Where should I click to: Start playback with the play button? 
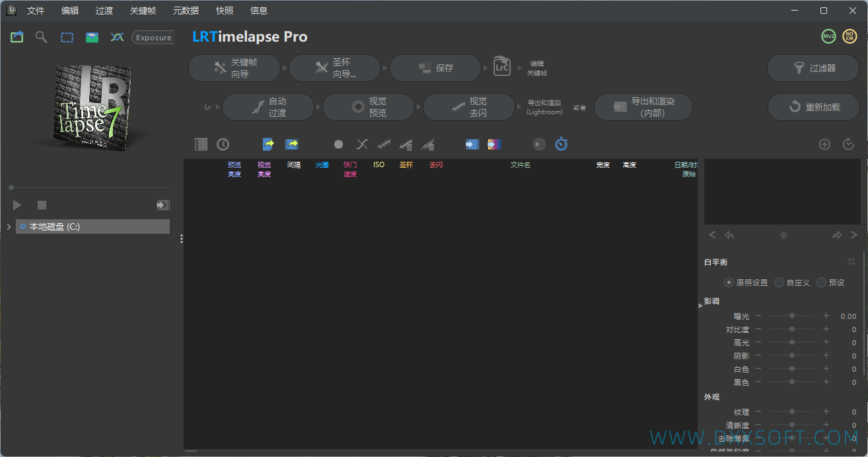(17, 205)
